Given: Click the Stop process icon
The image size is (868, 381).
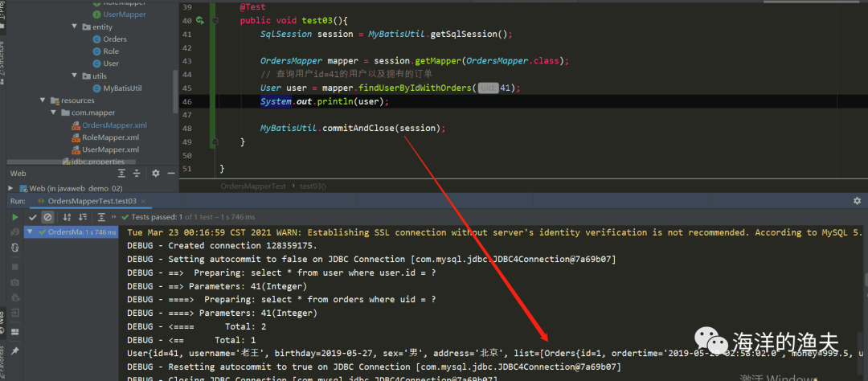Looking at the screenshot, I should [15, 267].
